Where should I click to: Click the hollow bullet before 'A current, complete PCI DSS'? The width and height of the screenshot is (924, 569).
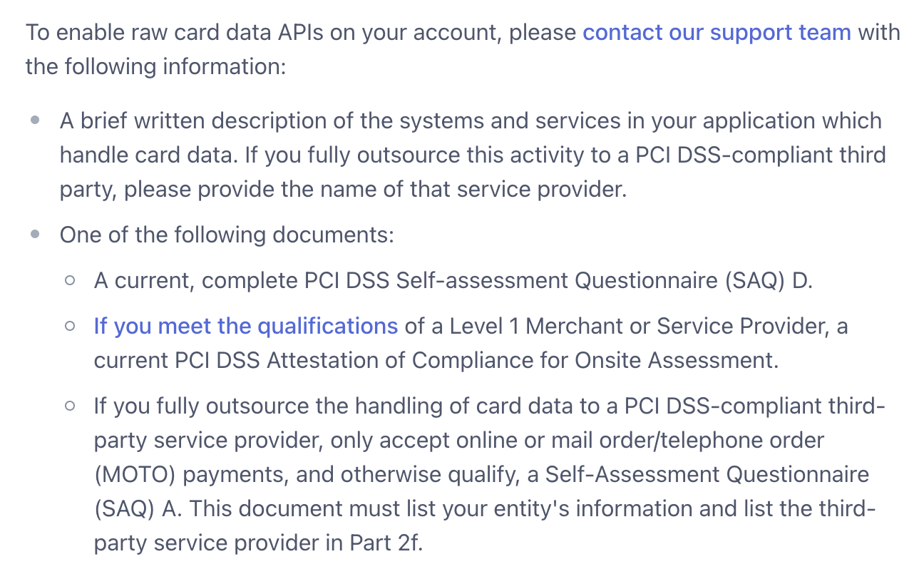69,281
